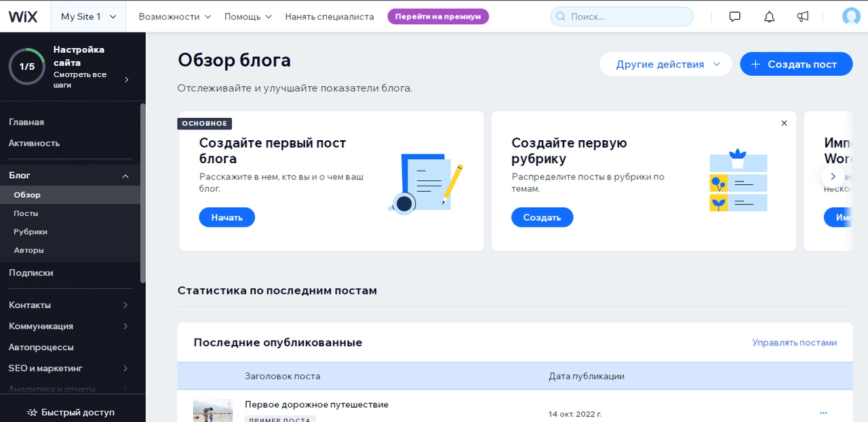Screen dimensions: 868x422
Task: Expand the SEO и маркетинг section
Action: [125, 368]
